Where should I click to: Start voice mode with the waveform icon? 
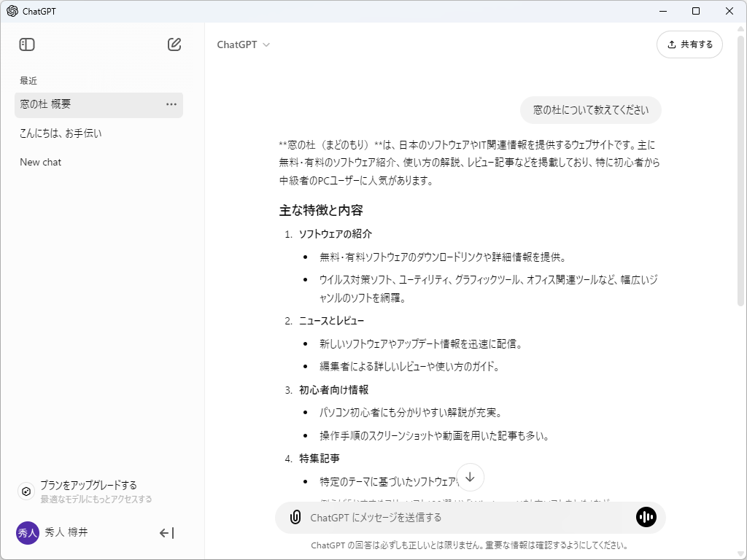[646, 516]
